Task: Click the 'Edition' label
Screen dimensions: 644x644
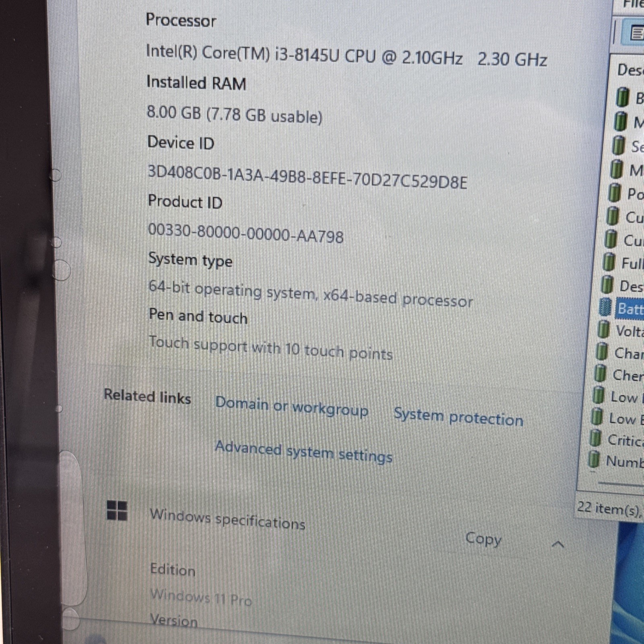Action: (173, 570)
